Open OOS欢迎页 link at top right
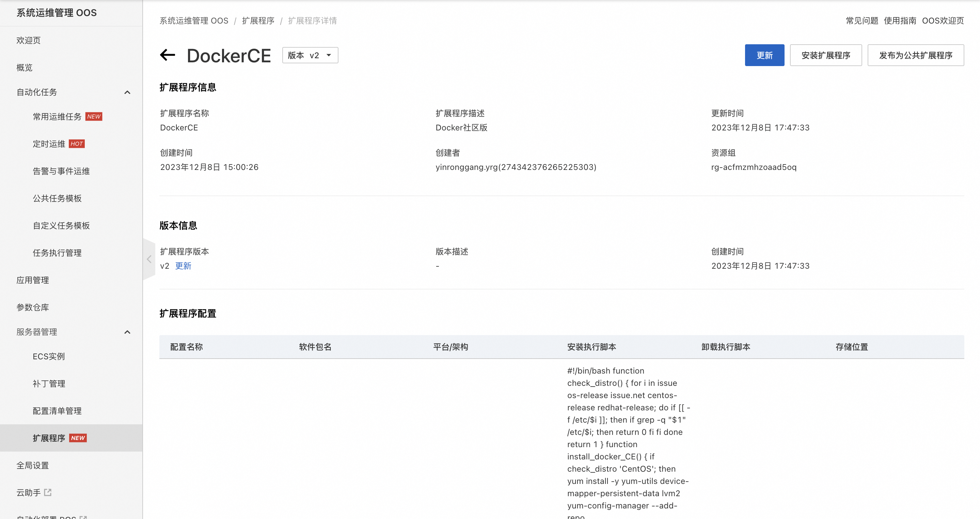Viewport: 980px width, 519px height. [943, 20]
